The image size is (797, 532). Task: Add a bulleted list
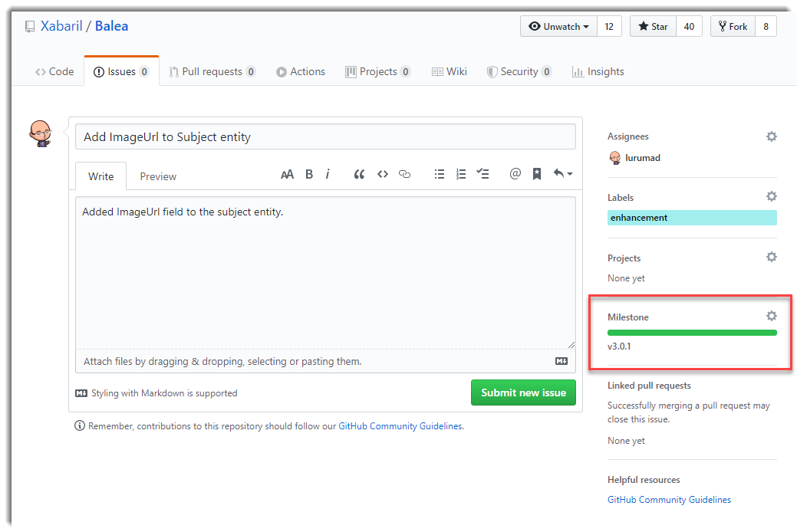440,174
